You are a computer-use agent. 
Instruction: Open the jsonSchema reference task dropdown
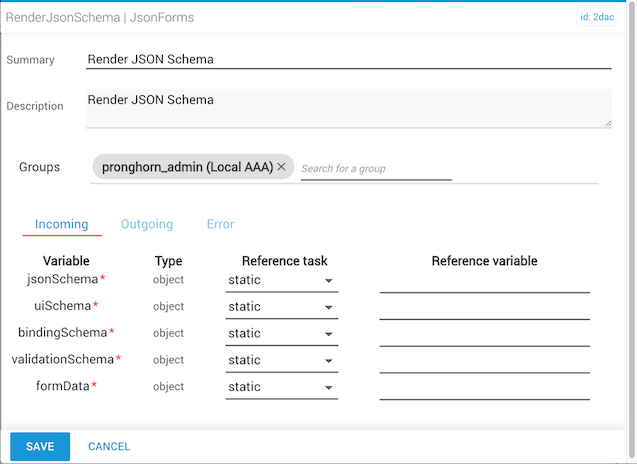pos(281,280)
